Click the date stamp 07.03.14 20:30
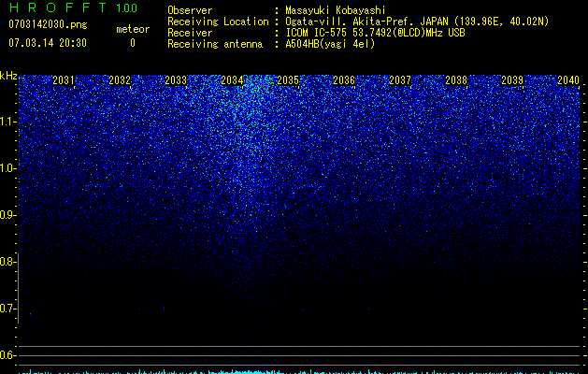The image size is (588, 374). click(x=48, y=43)
